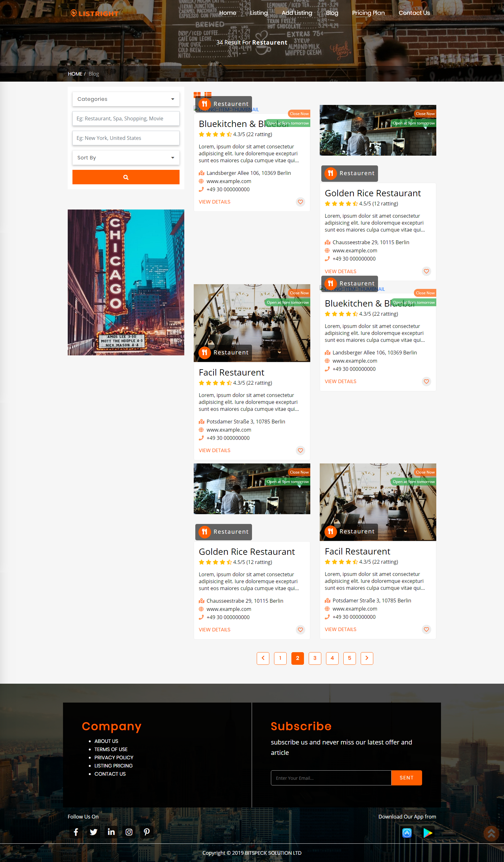Download app via Google Play icon
This screenshot has height=862, width=504.
(427, 833)
